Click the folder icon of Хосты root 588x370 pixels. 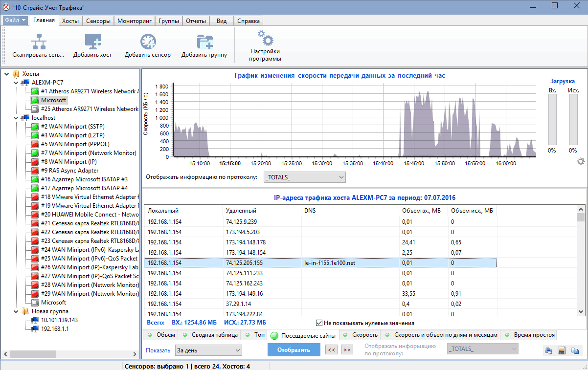pyautogui.click(x=16, y=74)
